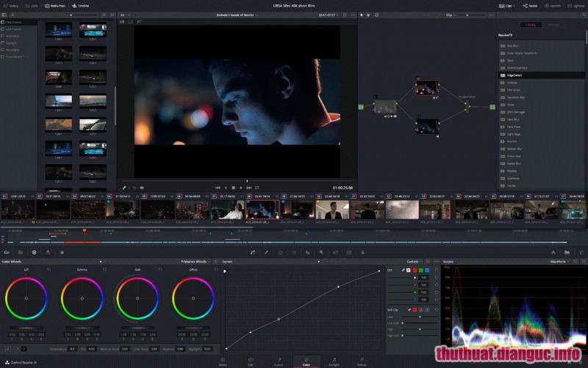This screenshot has width=588, height=368.
Task: Open the viewer options menu
Action: (354, 15)
